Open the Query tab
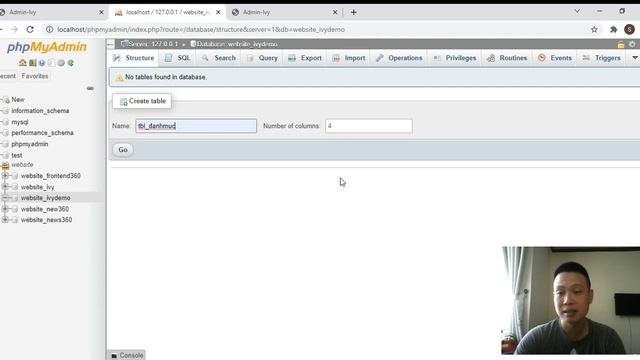 tap(262, 58)
